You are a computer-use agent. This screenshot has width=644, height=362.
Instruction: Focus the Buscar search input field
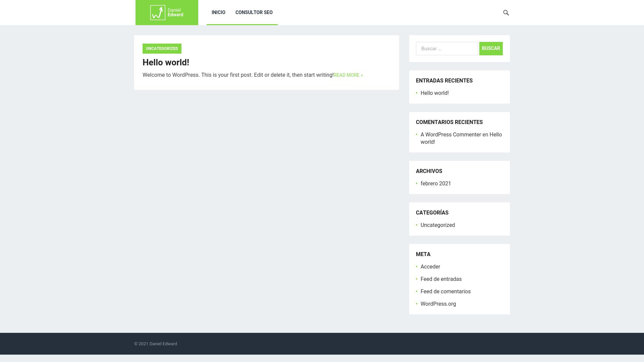click(x=447, y=49)
